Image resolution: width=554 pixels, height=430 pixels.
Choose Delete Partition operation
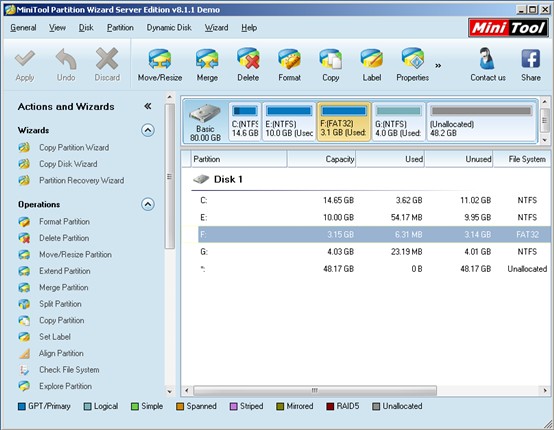(64, 238)
